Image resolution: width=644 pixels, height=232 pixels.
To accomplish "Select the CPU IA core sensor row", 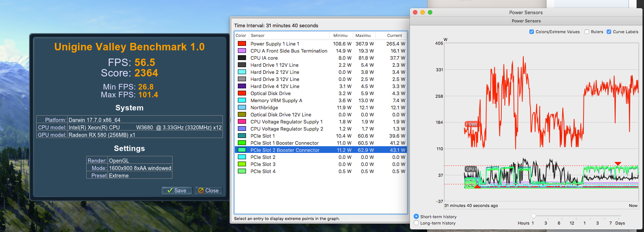I will coord(321,58).
